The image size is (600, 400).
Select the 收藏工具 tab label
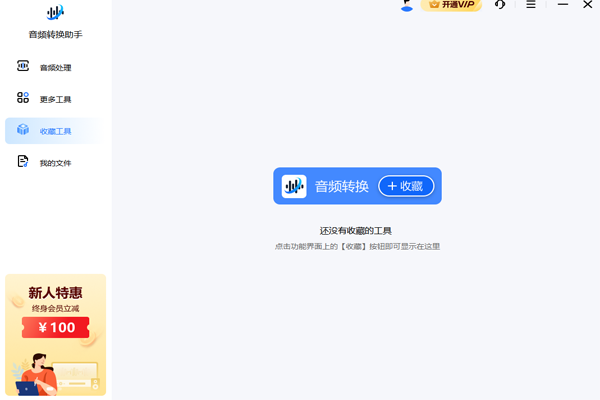pyautogui.click(x=56, y=132)
